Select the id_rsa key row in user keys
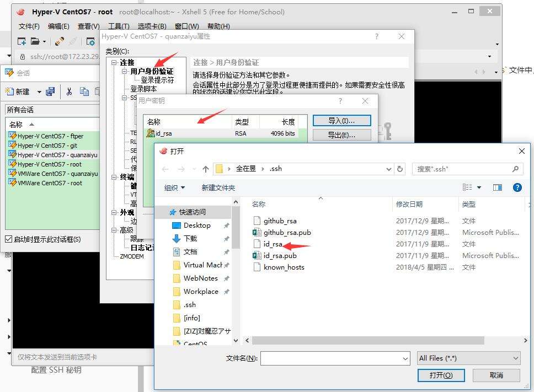Screen dimensions: 534x392 tap(222, 133)
